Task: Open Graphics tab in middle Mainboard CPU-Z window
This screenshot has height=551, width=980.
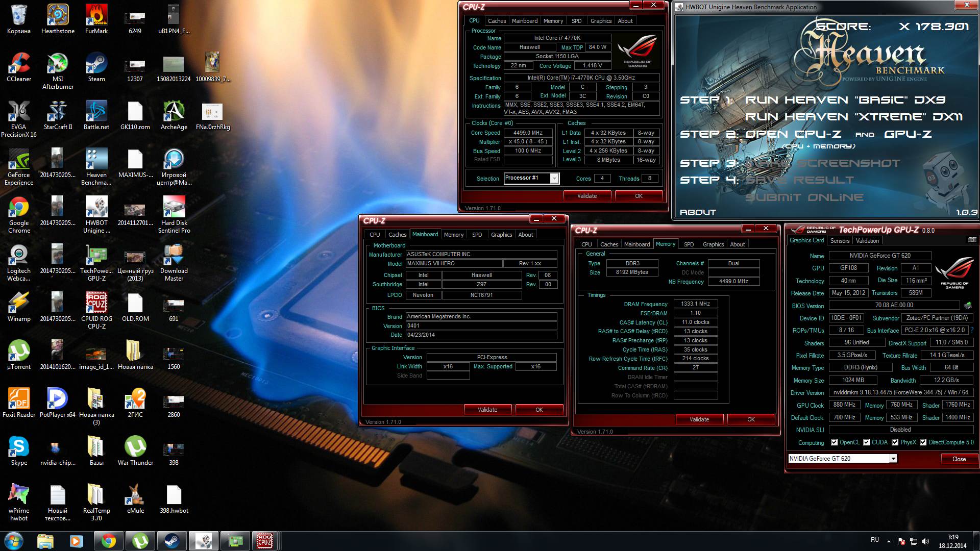Action: click(501, 235)
